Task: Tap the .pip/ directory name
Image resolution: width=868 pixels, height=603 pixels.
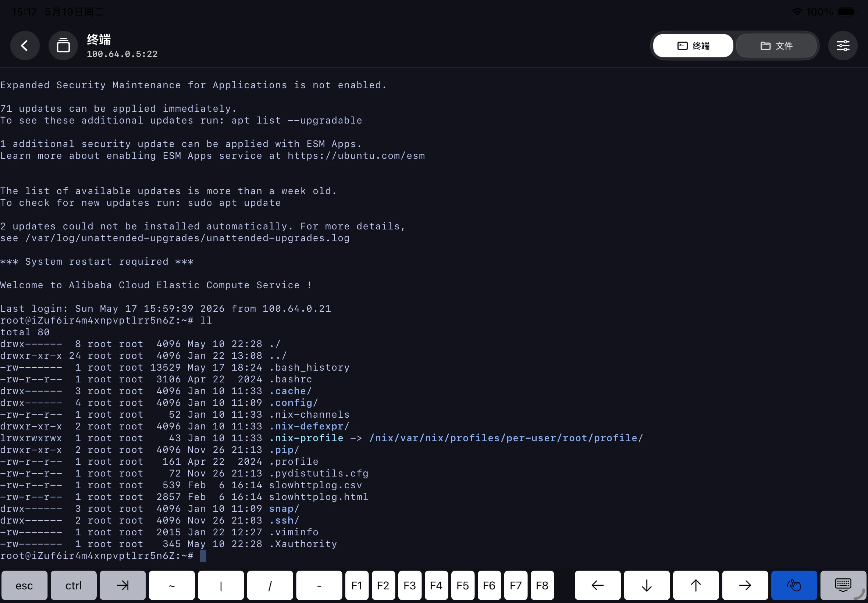Action: 284,450
